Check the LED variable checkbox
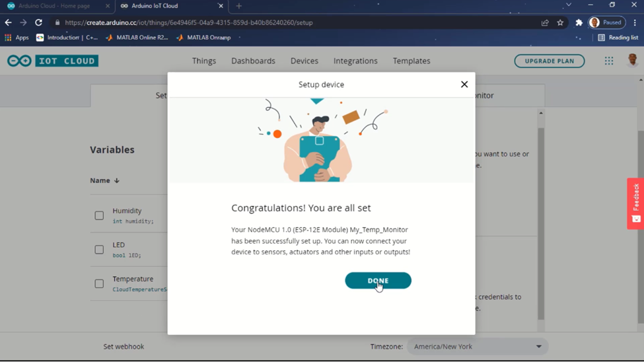The width and height of the screenshot is (644, 362). point(99,250)
